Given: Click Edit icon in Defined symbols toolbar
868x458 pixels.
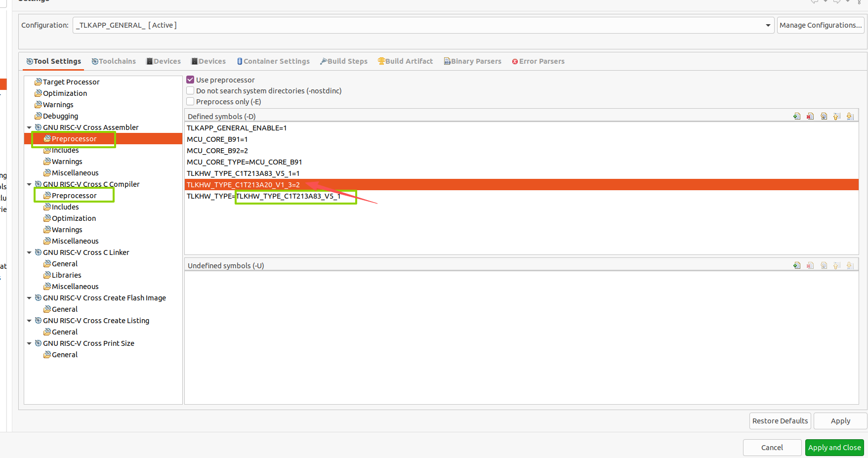Looking at the screenshot, I should [824, 117].
